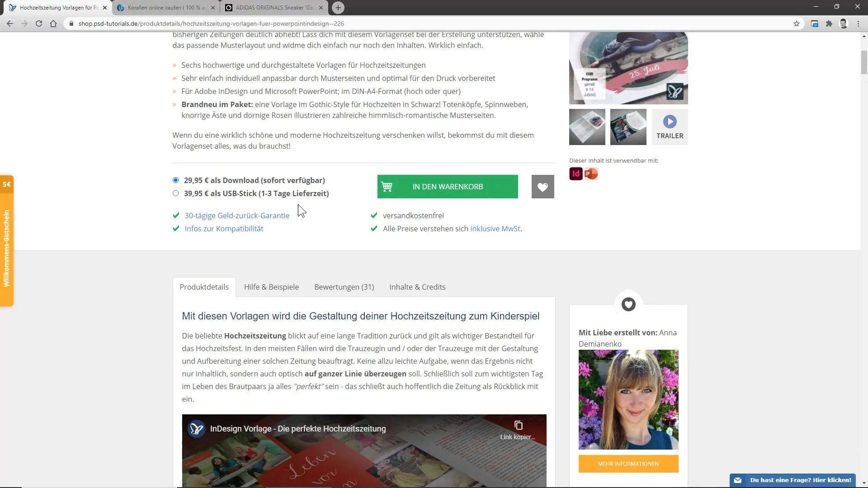
Task: Open the Hilfe & Beispiele tab
Action: [271, 287]
